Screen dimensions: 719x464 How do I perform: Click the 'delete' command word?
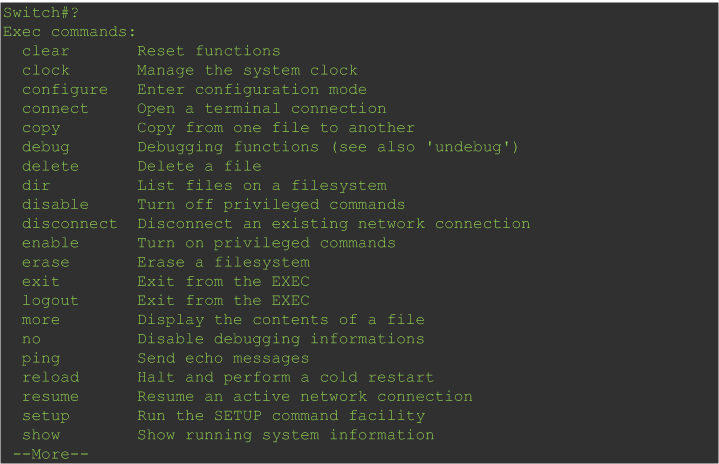[x=50, y=166]
